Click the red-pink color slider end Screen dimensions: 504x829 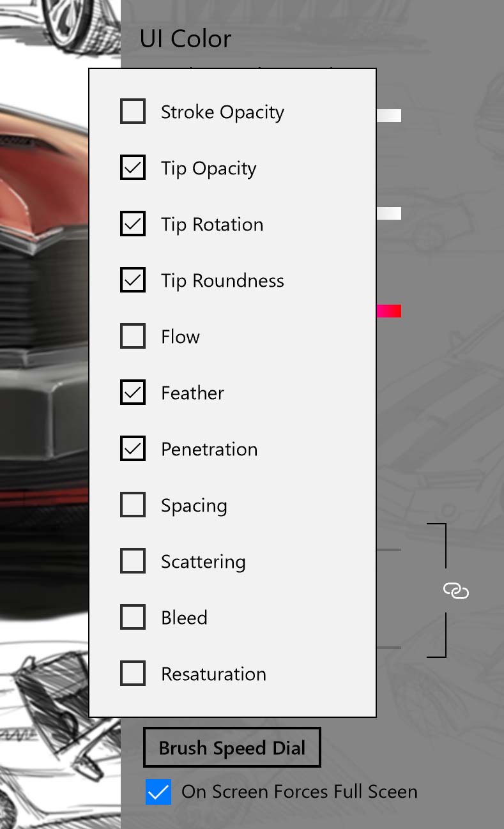389,311
